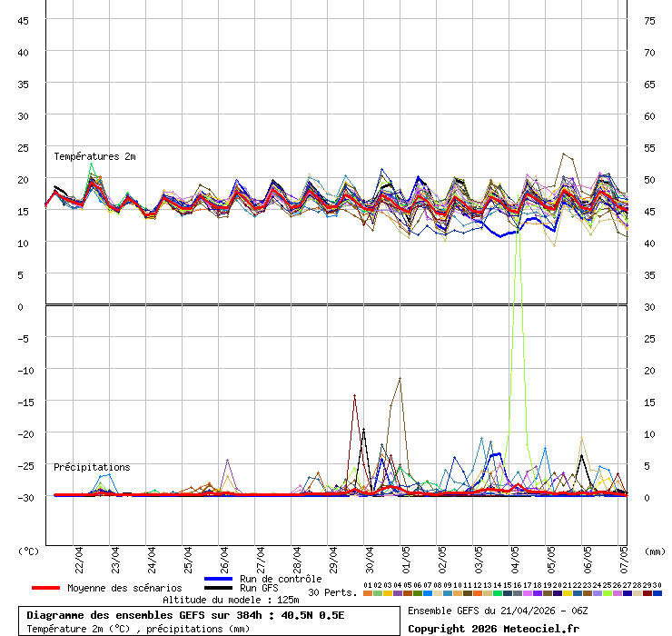672x636 pixels.
Task: Click the Températures 2m chart label
Action: [94, 156]
